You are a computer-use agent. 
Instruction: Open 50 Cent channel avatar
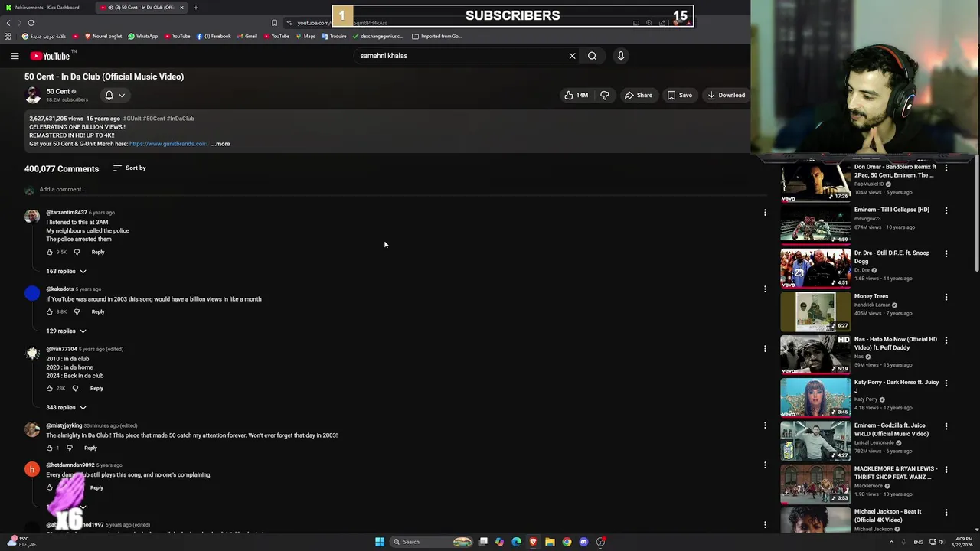tap(33, 95)
